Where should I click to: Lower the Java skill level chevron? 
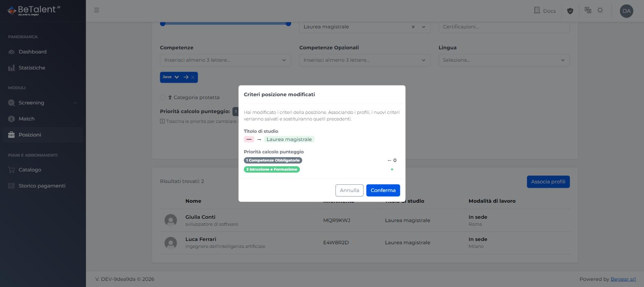pos(177,77)
